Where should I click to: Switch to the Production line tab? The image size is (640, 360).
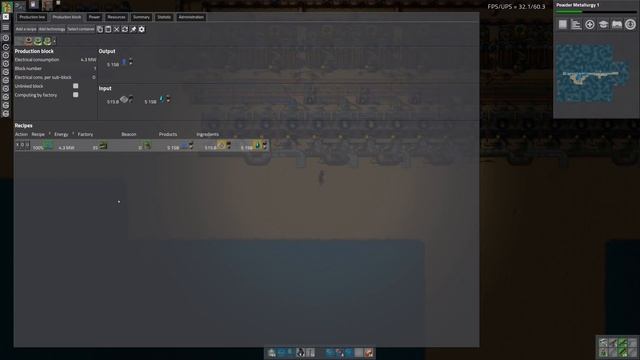pos(32,17)
